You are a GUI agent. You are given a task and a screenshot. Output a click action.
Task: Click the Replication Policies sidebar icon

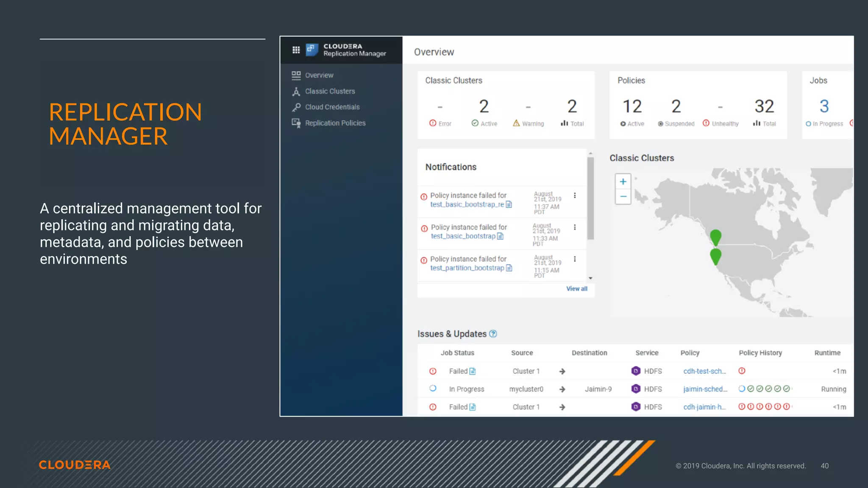coord(296,123)
